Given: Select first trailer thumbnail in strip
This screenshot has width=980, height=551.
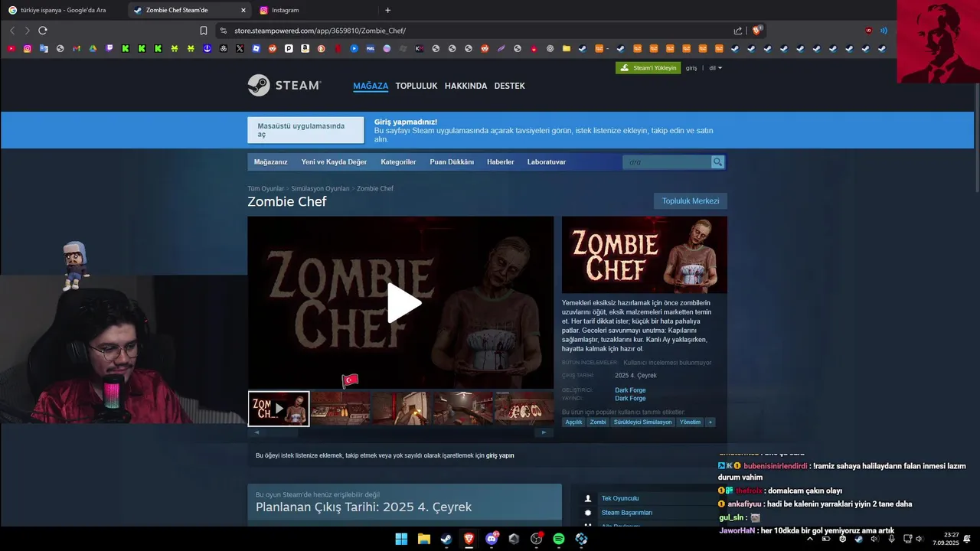Looking at the screenshot, I should 279,409.
